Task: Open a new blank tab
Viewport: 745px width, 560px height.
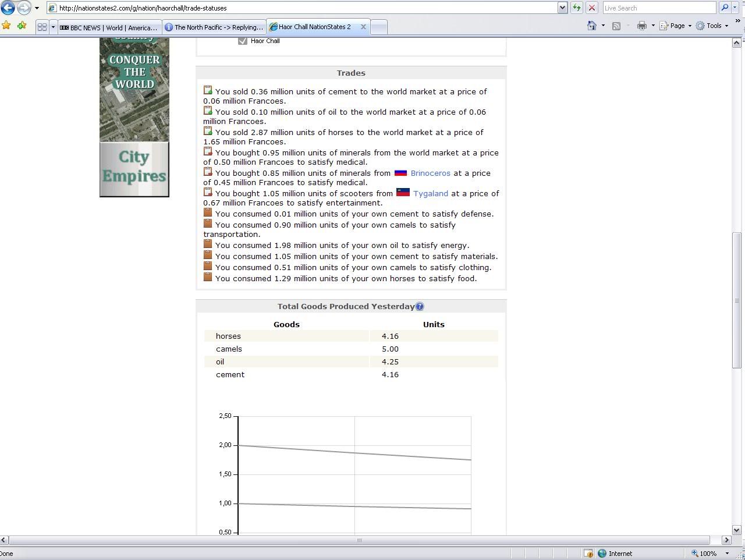Action: 379,27
